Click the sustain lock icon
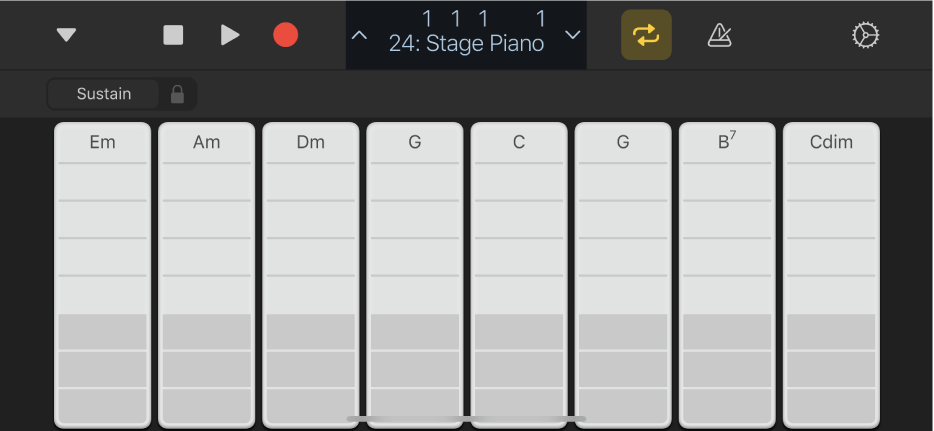 (x=178, y=94)
